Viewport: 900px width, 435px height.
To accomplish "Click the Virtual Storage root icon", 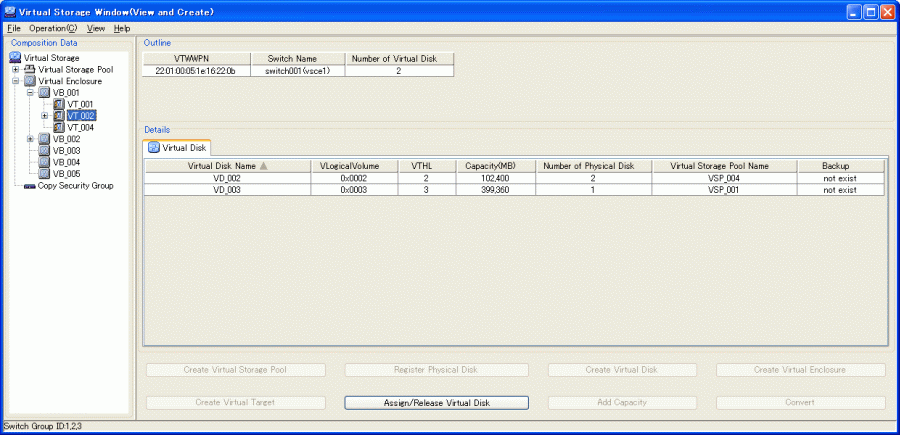I will pos(15,58).
